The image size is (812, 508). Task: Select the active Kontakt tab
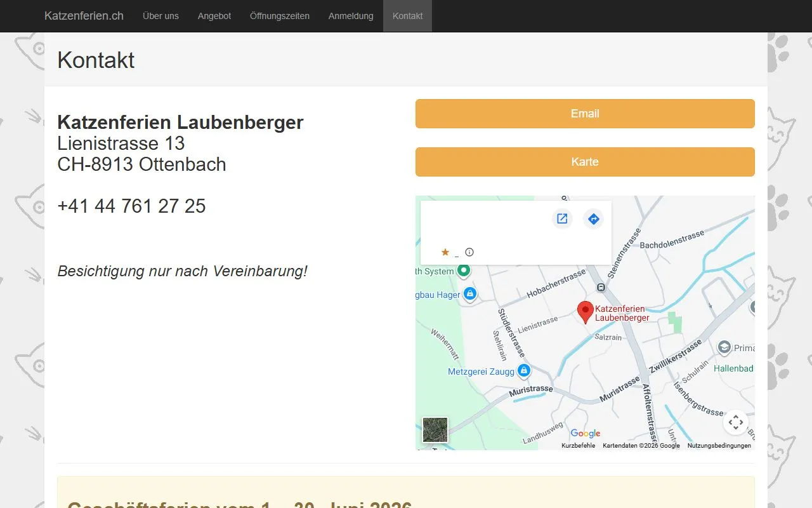click(407, 16)
